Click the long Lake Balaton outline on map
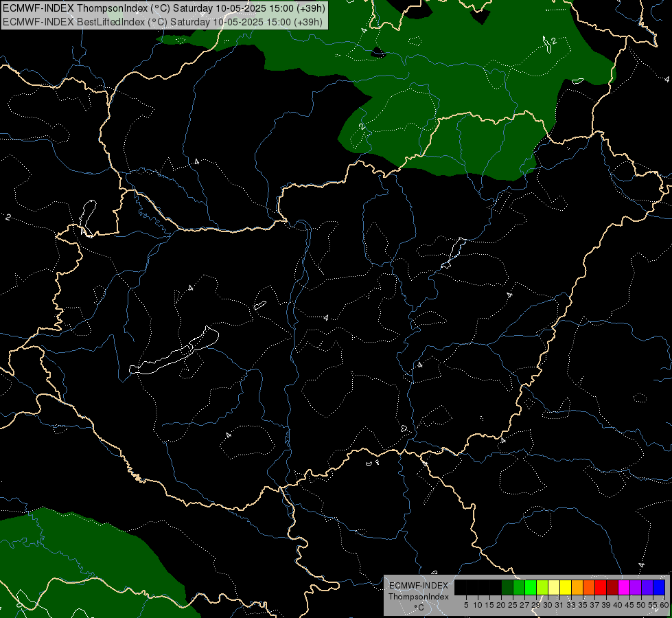 [x=174, y=350]
